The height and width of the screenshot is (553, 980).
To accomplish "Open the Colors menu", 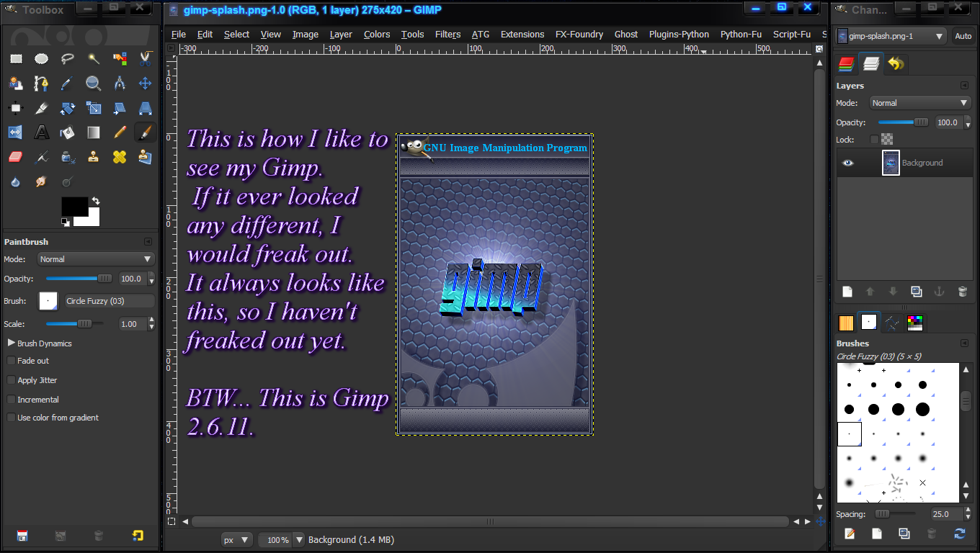I will (x=377, y=34).
